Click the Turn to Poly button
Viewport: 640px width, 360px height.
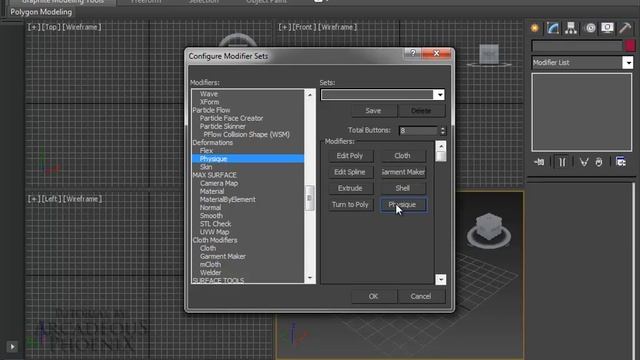(350, 205)
